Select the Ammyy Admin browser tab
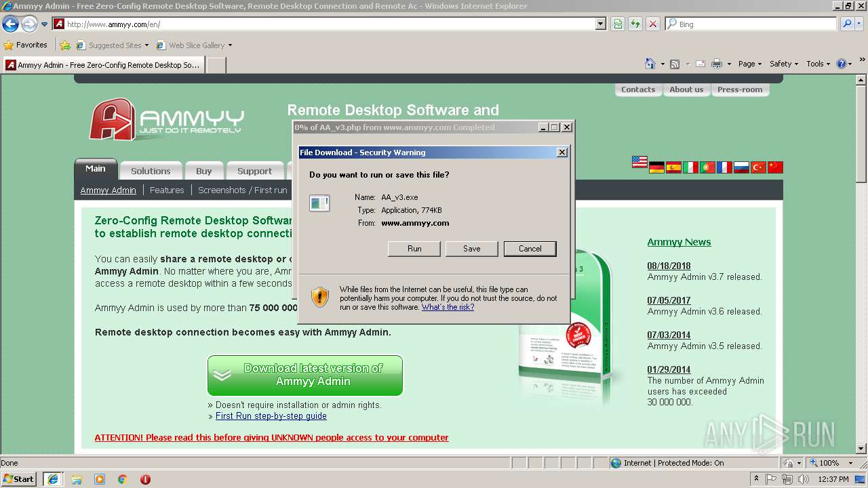The image size is (868, 488). (103, 65)
